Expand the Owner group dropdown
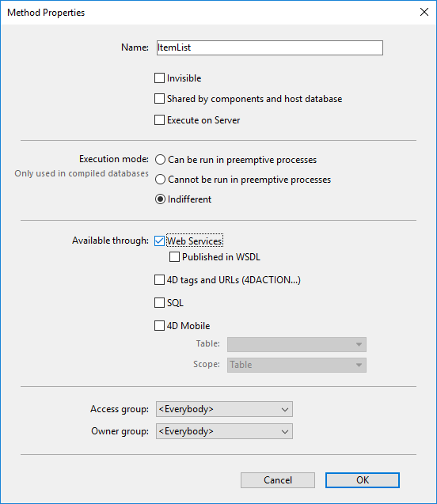This screenshot has width=437, height=504. (224, 431)
